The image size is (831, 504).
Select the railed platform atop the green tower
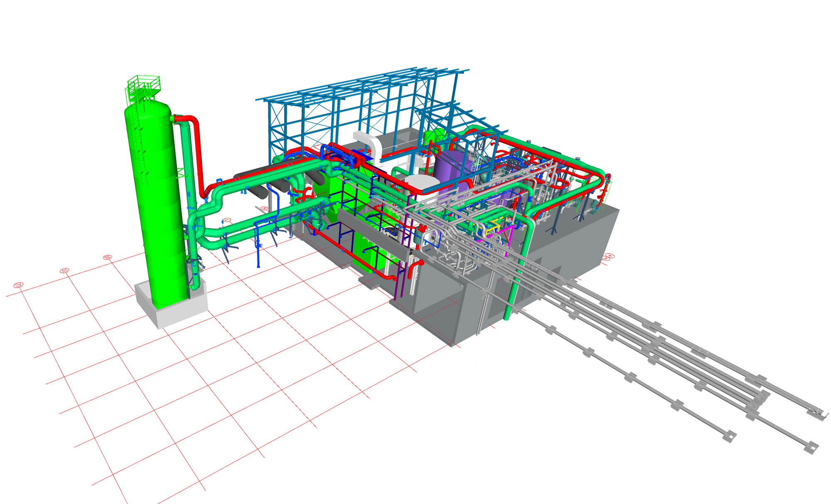click(x=143, y=88)
